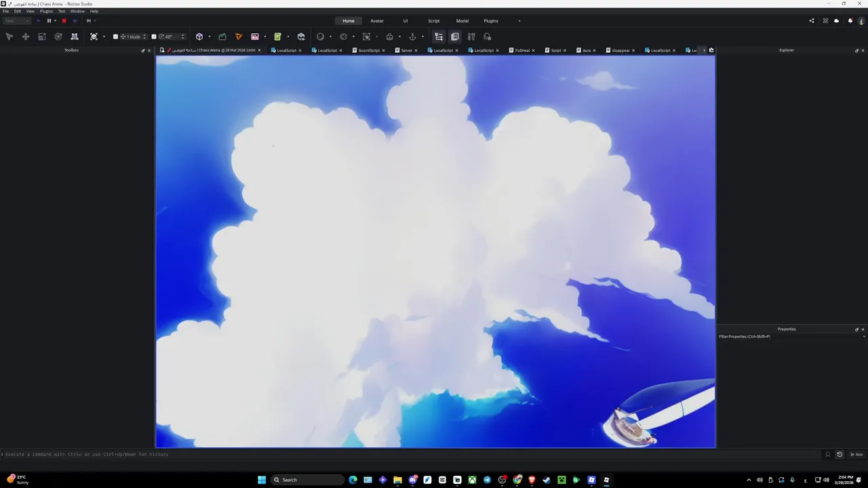Open tab settings gear beside script tabs
This screenshot has height=488, width=868.
pos(711,50)
